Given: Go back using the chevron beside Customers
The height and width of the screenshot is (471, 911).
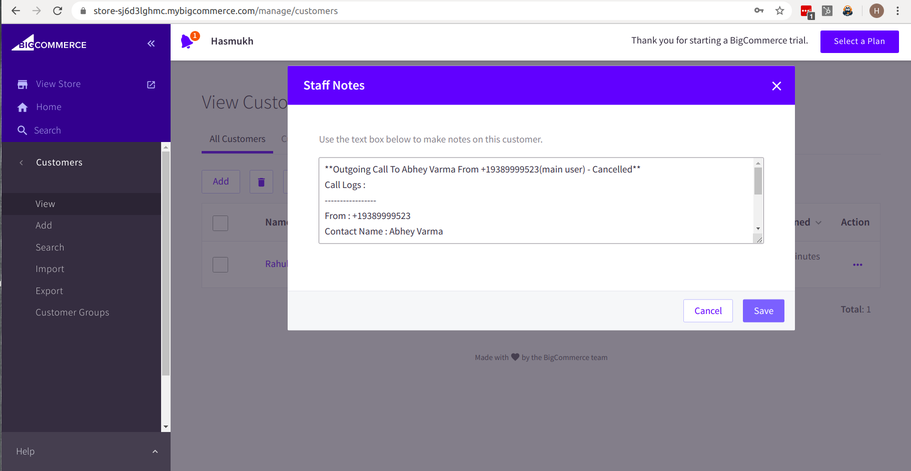Looking at the screenshot, I should (21, 163).
